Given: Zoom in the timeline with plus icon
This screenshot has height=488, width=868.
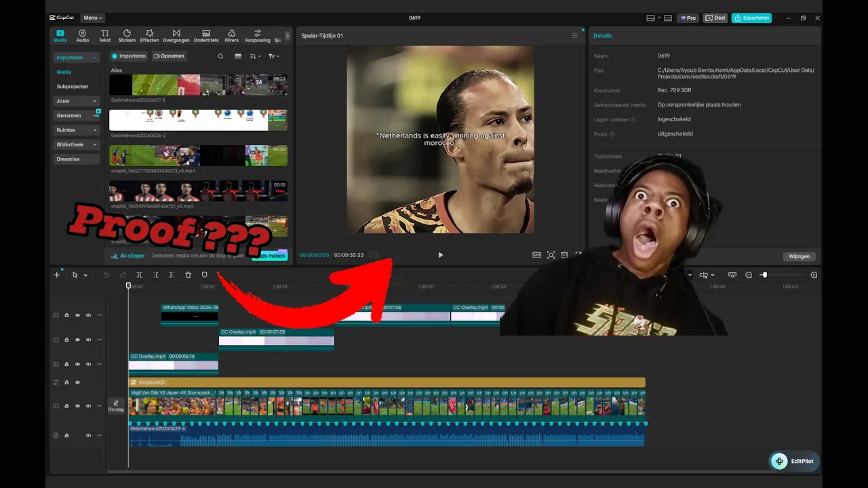Looking at the screenshot, I should point(814,275).
